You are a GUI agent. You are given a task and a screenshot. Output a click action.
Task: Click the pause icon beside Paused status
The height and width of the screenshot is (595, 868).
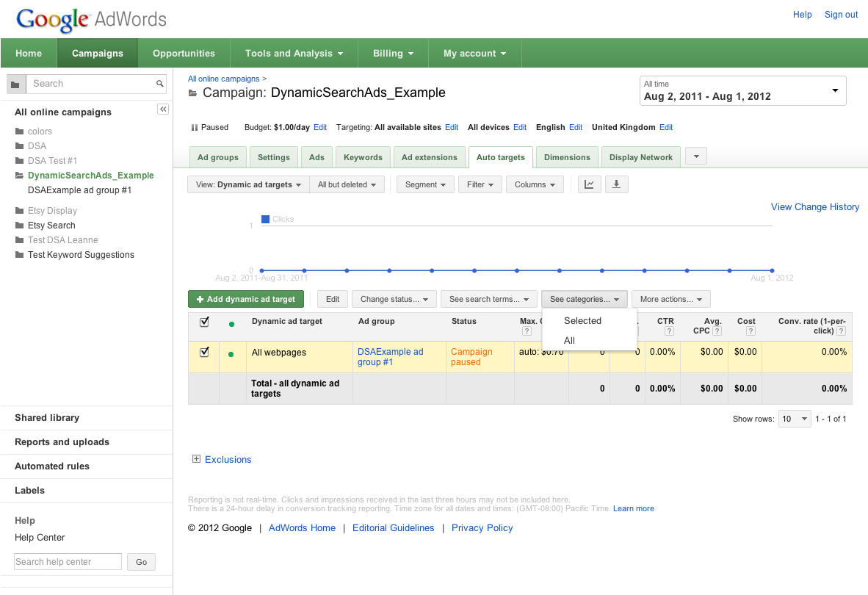pos(195,127)
